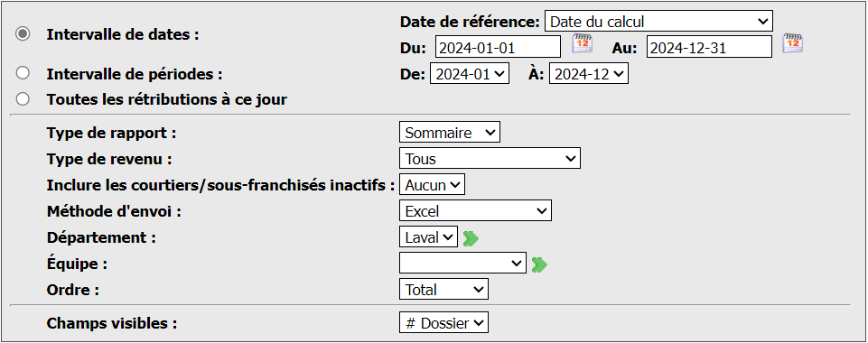Open the Date de référence dropdown
Screen dimensions: 868x343
click(x=658, y=22)
